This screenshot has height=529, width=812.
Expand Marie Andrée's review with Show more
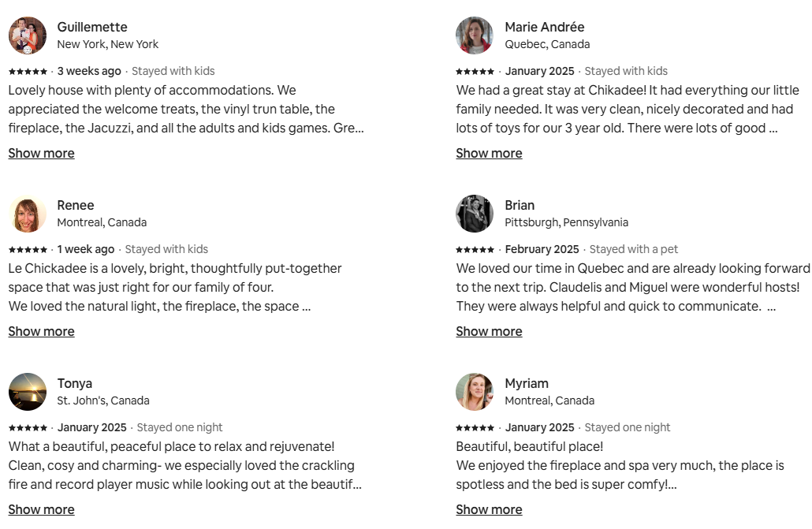(x=489, y=154)
